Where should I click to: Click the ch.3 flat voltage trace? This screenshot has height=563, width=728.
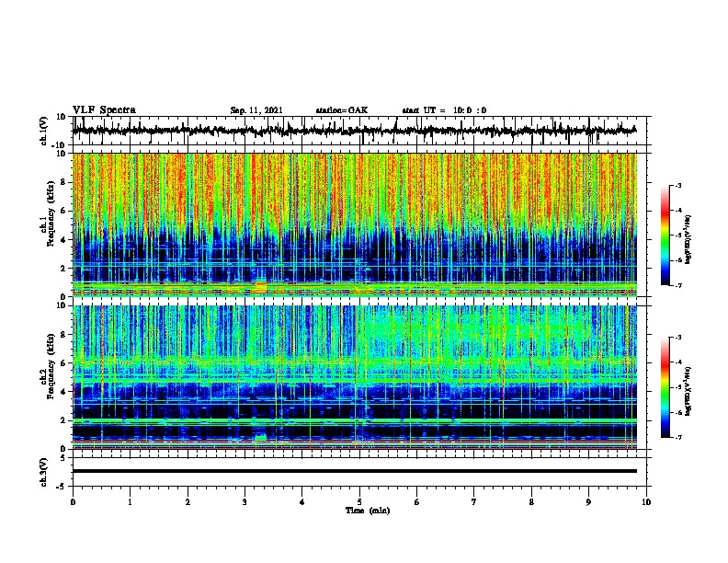354,471
